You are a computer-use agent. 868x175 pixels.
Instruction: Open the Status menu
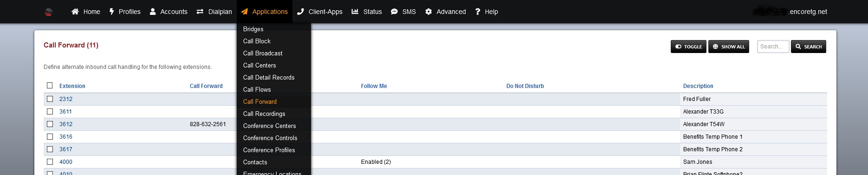tap(367, 12)
